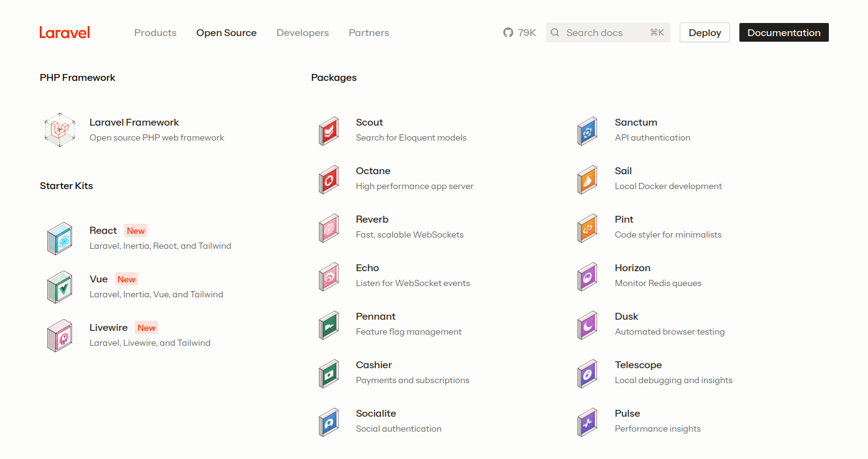Open the Documentation button
The height and width of the screenshot is (459, 868).
pos(783,33)
